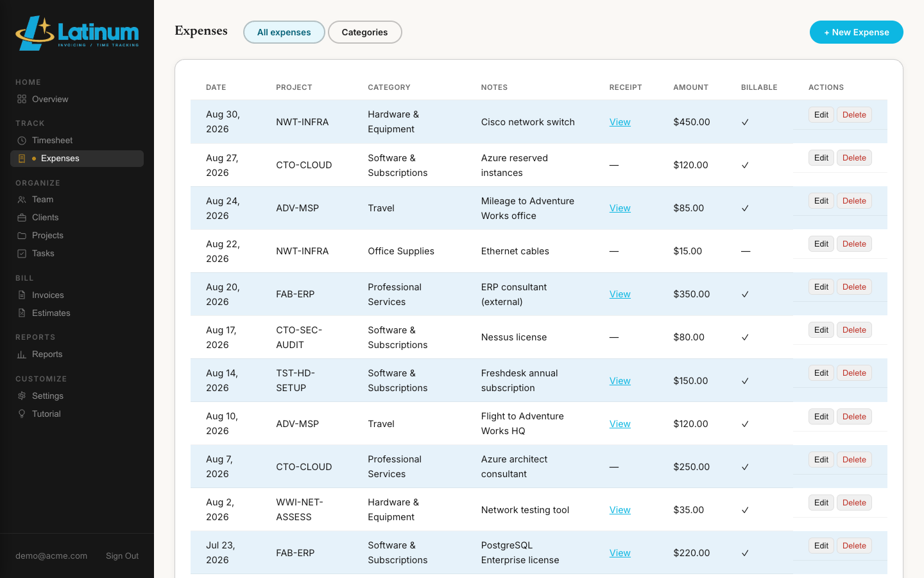
Task: Click the Expenses page heading
Action: (201, 31)
